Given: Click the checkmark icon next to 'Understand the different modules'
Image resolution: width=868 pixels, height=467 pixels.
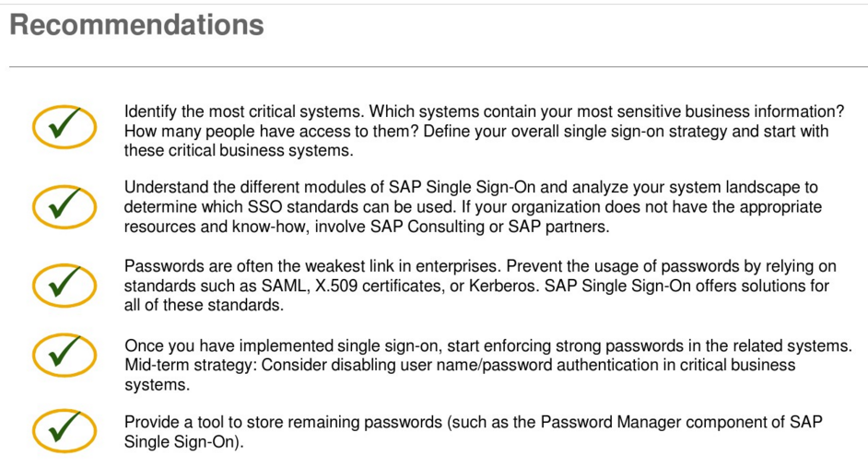Looking at the screenshot, I should pyautogui.click(x=65, y=205).
